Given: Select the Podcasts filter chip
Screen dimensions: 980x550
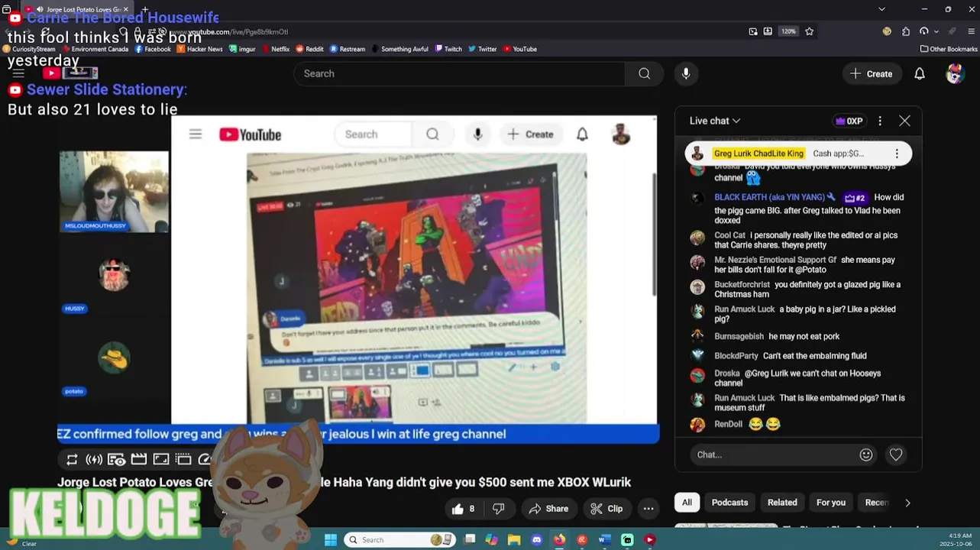Looking at the screenshot, I should (729, 502).
